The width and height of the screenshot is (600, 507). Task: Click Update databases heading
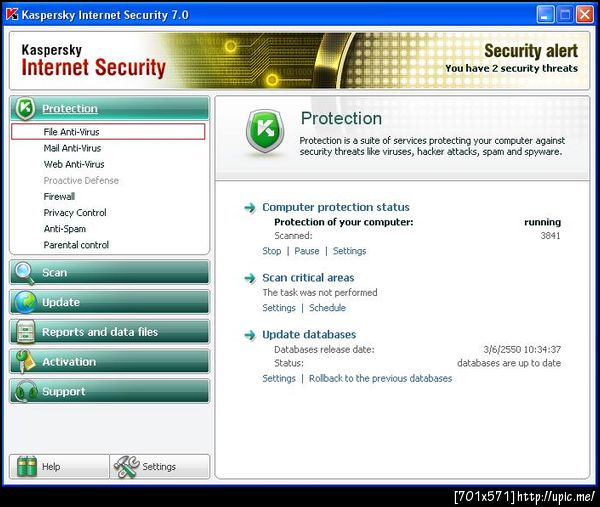point(309,334)
